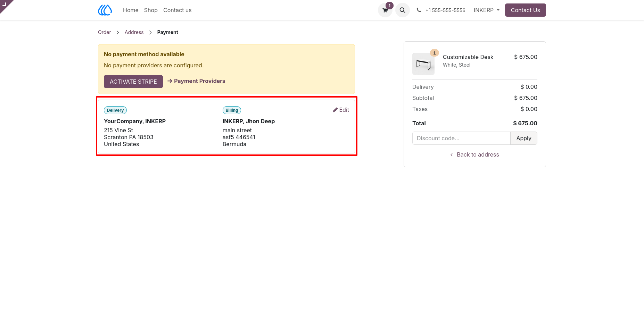The height and width of the screenshot is (336, 644).
Task: Click the Billing badge label
Action: pos(232,110)
